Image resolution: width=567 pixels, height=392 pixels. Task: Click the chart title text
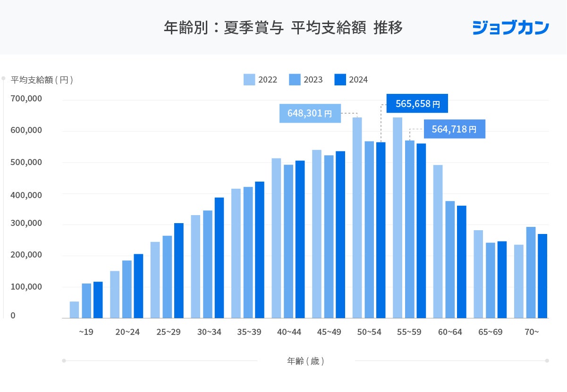pyautogui.click(x=283, y=28)
